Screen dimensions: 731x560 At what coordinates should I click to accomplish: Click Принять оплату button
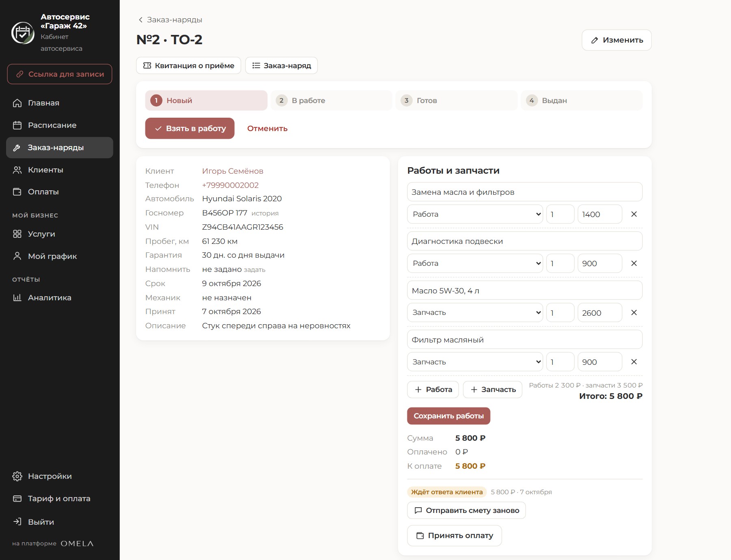point(454,536)
